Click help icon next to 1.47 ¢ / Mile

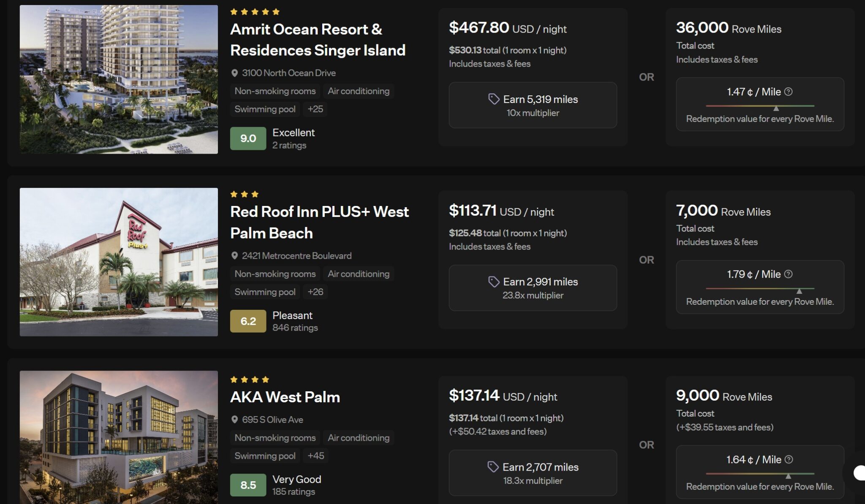788,92
